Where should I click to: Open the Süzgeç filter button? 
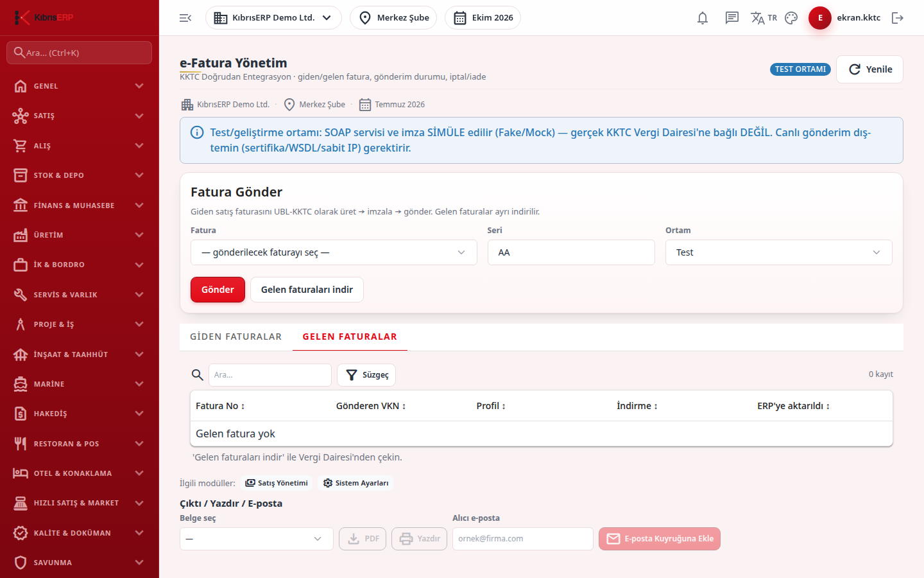[x=366, y=375]
